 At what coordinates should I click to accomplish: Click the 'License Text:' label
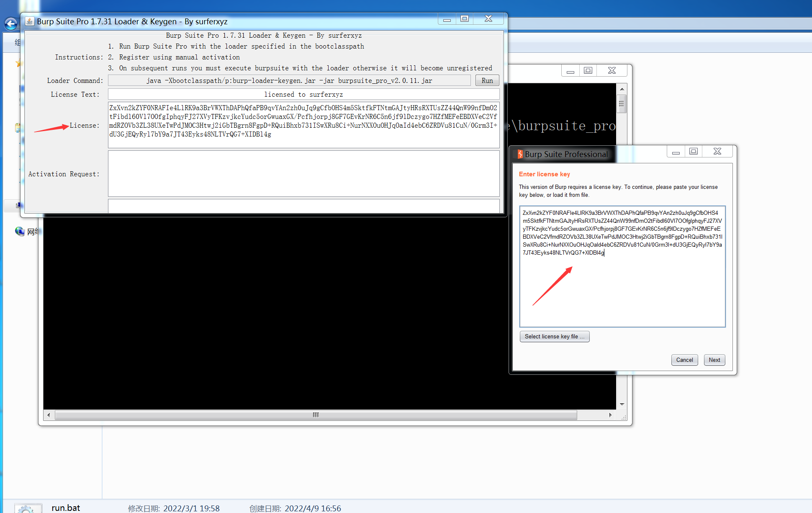(75, 94)
